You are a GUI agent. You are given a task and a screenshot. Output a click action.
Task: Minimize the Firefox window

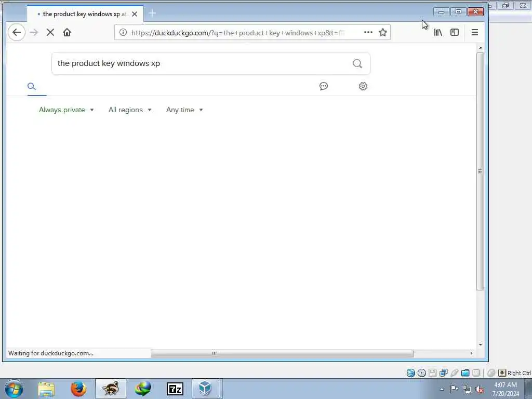point(441,12)
